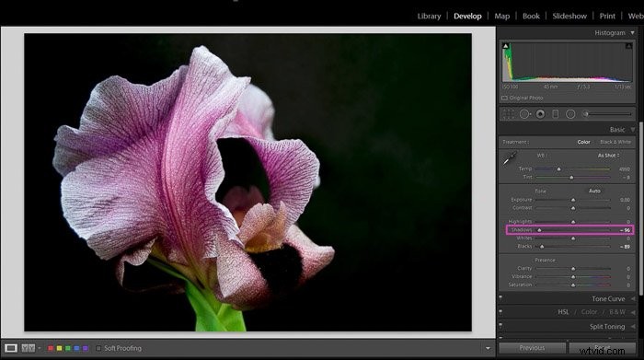Open the Slideshow module
The width and height of the screenshot is (644, 360).
[569, 16]
